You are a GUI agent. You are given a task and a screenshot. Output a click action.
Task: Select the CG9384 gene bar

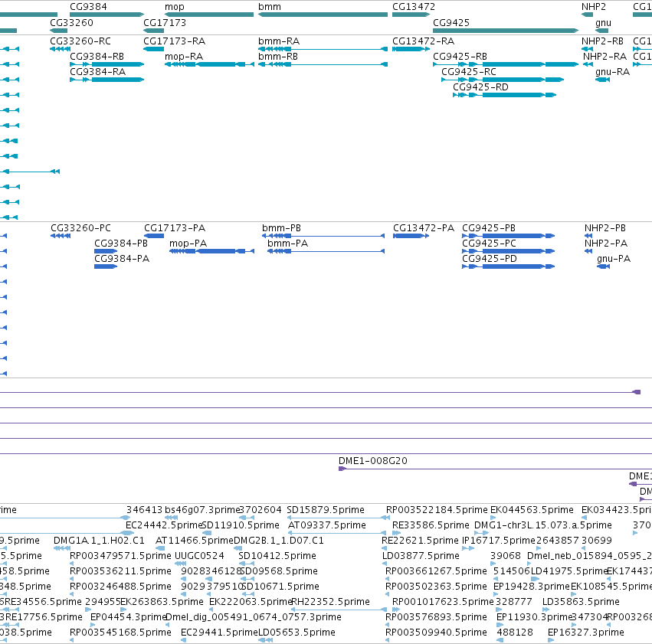[106, 15]
